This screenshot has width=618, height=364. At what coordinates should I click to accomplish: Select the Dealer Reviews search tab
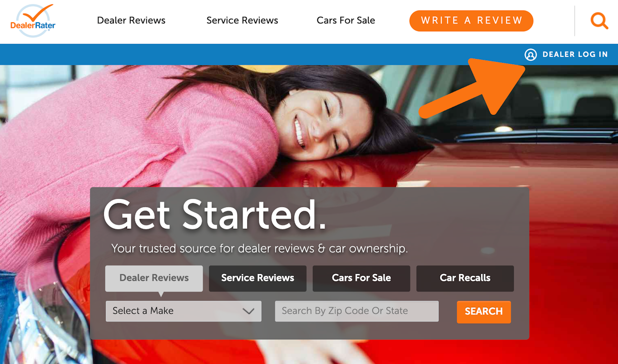pyautogui.click(x=154, y=278)
